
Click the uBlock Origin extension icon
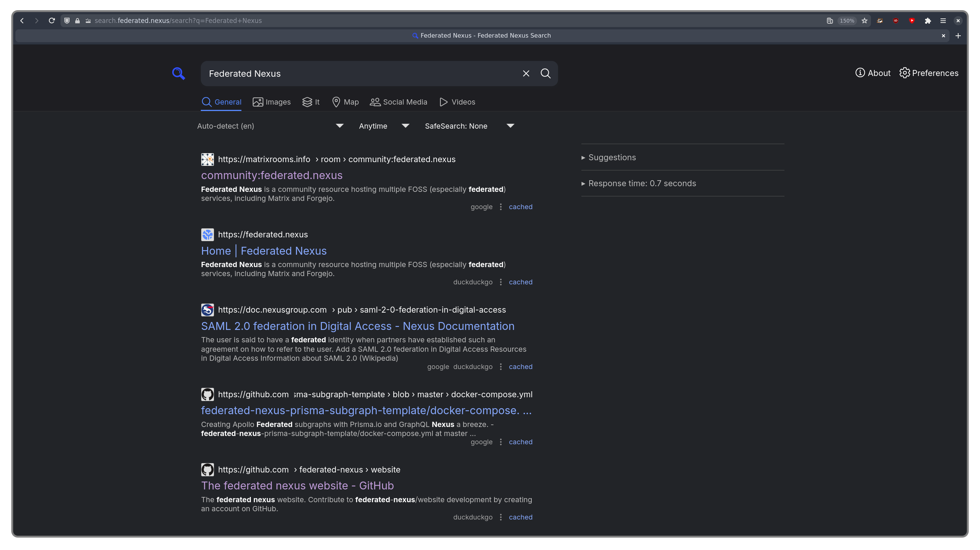(x=896, y=21)
